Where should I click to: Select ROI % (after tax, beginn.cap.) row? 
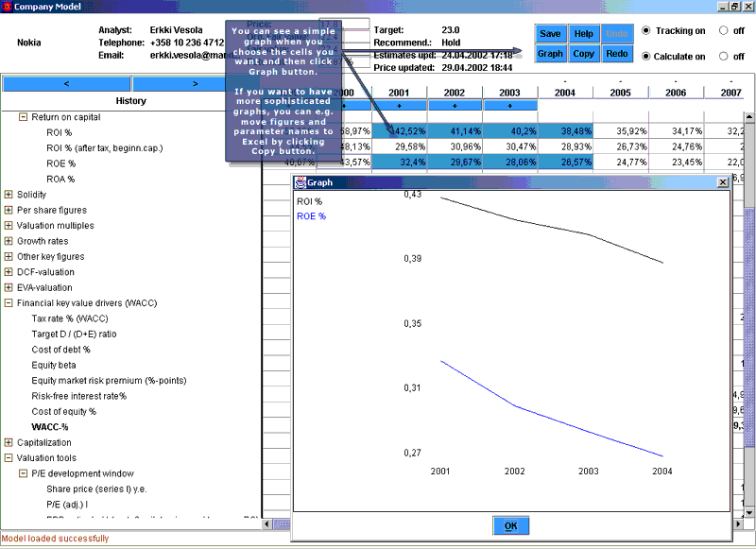(x=105, y=148)
